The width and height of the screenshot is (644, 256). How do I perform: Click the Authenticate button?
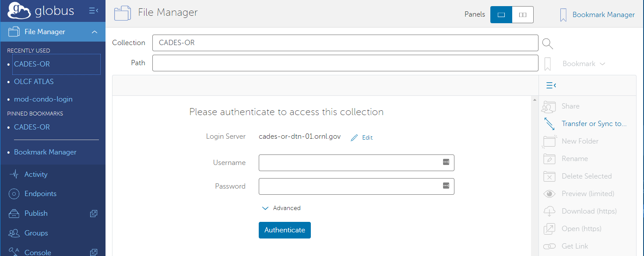point(285,230)
